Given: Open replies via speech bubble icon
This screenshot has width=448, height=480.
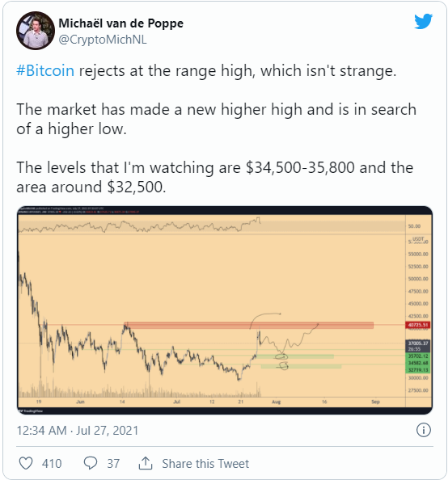Looking at the screenshot, I should point(91,463).
